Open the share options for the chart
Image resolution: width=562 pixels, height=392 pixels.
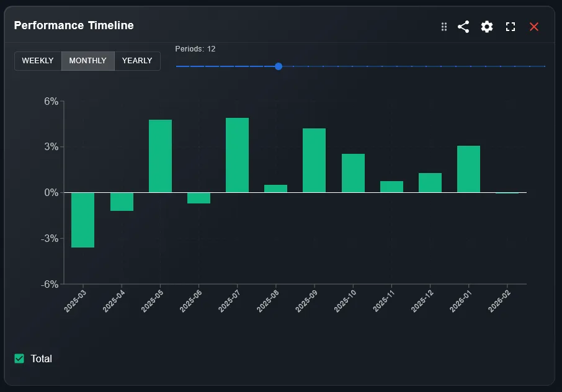(x=463, y=27)
